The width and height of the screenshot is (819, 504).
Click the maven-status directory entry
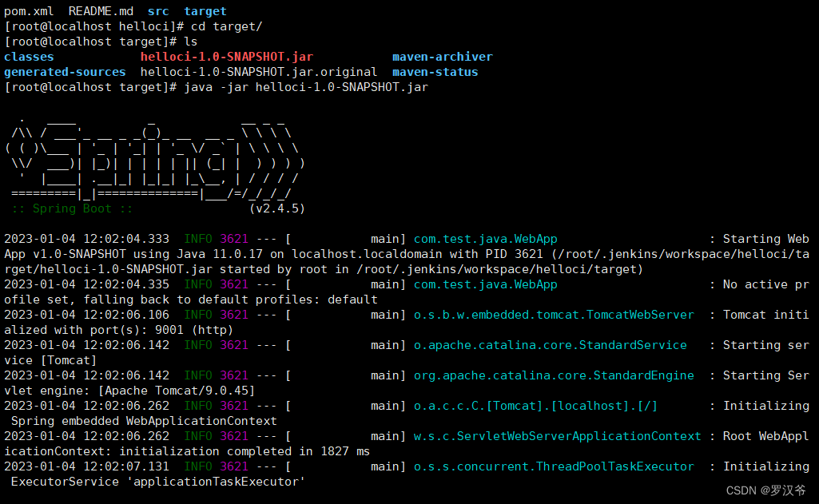(435, 72)
